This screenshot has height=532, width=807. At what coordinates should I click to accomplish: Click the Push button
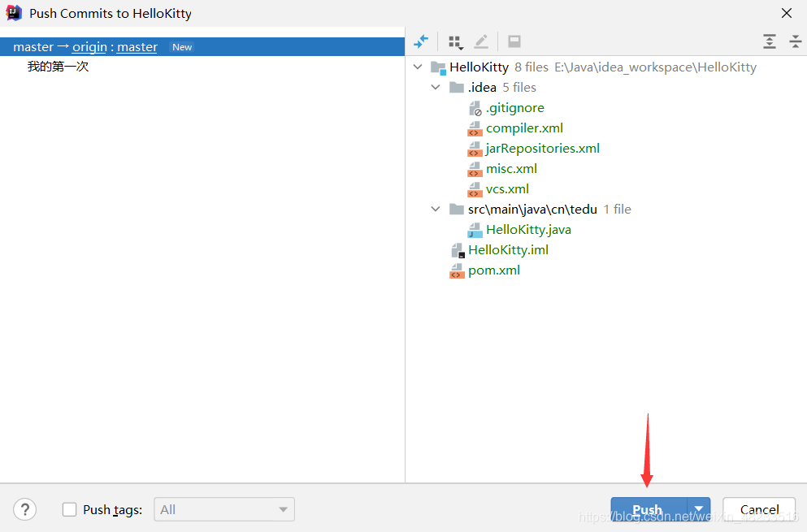(x=648, y=509)
